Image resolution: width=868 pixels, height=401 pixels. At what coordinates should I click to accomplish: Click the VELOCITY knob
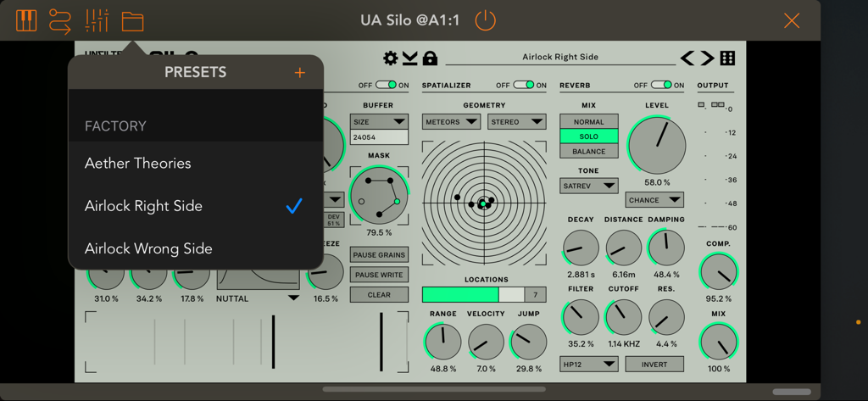(x=486, y=342)
